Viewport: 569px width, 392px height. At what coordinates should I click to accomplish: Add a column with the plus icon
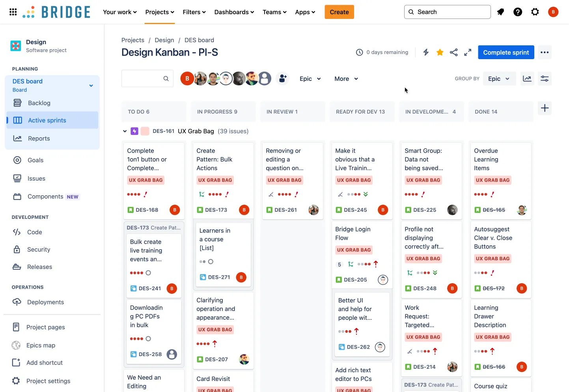click(x=545, y=108)
